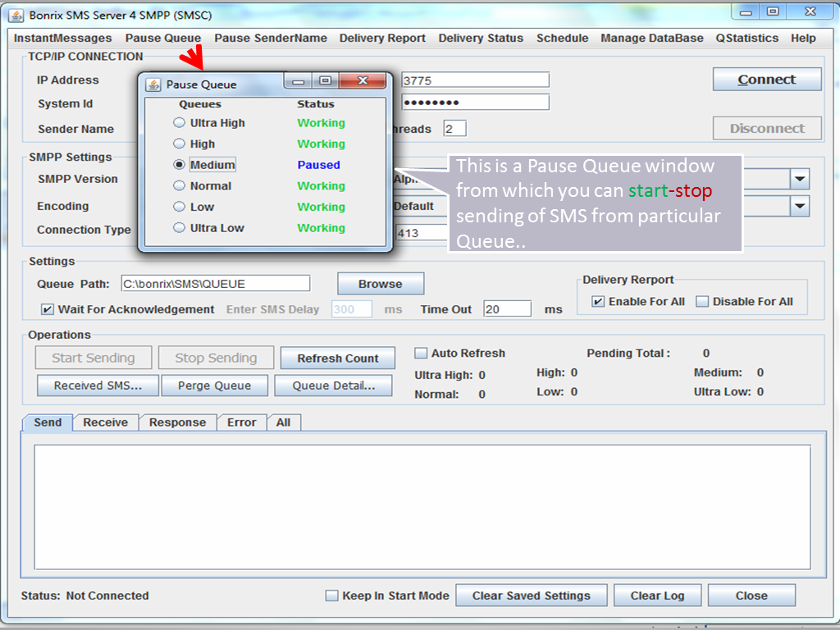Image resolution: width=840 pixels, height=630 pixels.
Task: Click the Paused status of Medium queue
Action: [x=319, y=165]
